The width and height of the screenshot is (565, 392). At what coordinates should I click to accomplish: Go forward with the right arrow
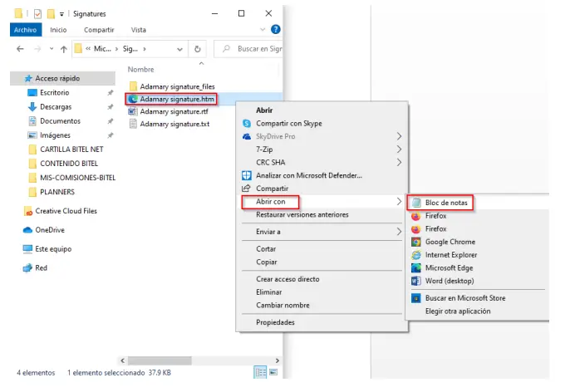(x=37, y=49)
